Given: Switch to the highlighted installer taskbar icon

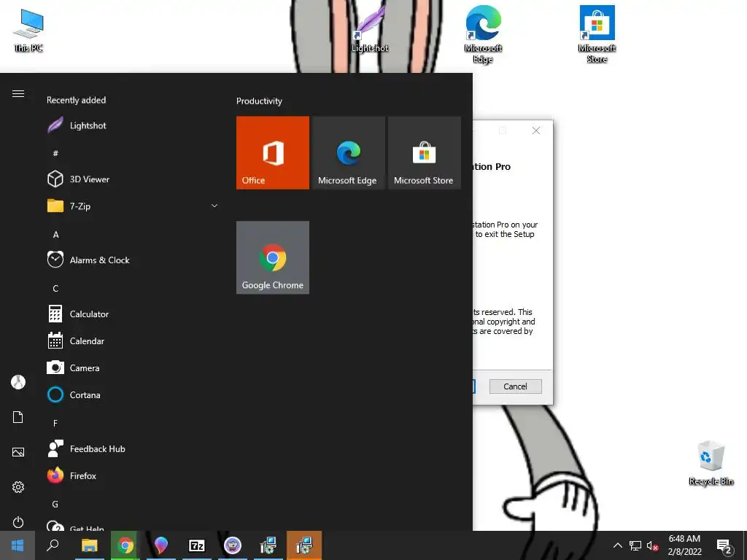Looking at the screenshot, I should pos(304,545).
